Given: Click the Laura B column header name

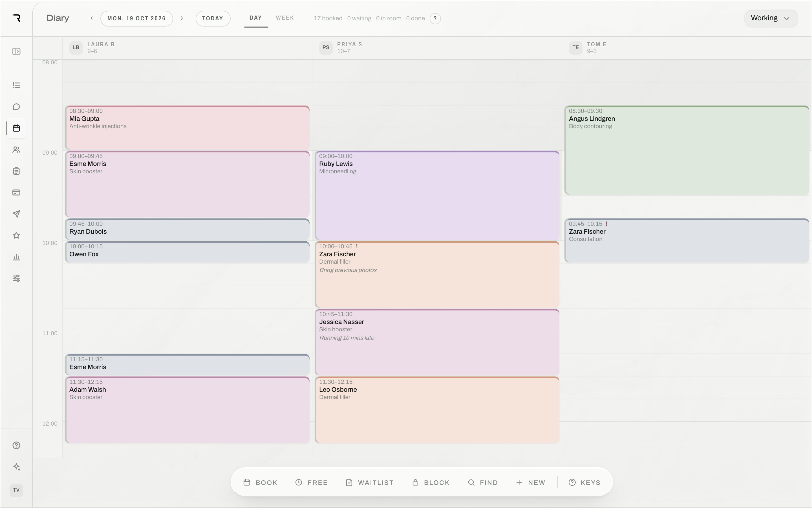Looking at the screenshot, I should pyautogui.click(x=101, y=44).
